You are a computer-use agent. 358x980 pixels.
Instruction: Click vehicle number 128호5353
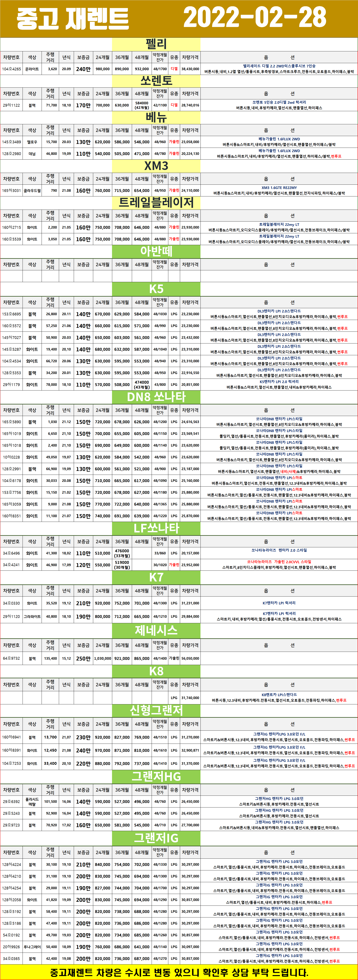coord(11,373)
